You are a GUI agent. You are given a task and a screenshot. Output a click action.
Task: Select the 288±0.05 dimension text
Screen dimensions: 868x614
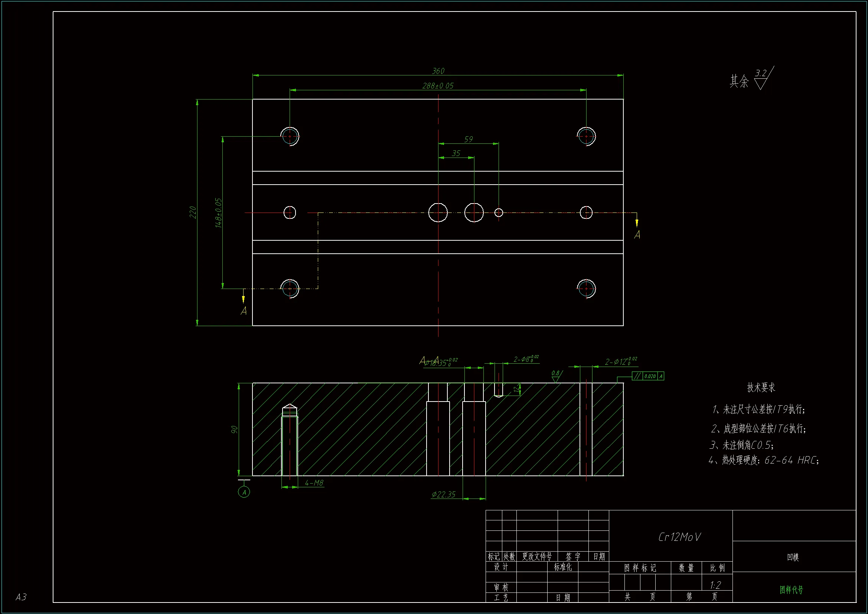[x=438, y=86]
